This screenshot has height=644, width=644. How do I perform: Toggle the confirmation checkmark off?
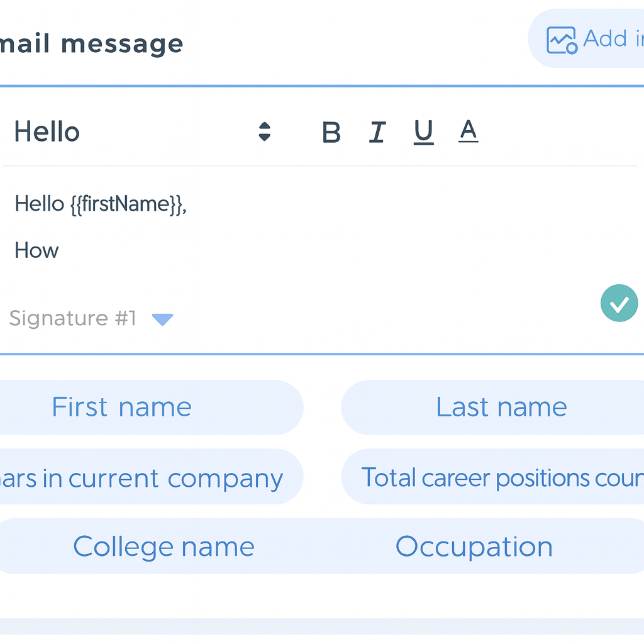(x=619, y=303)
